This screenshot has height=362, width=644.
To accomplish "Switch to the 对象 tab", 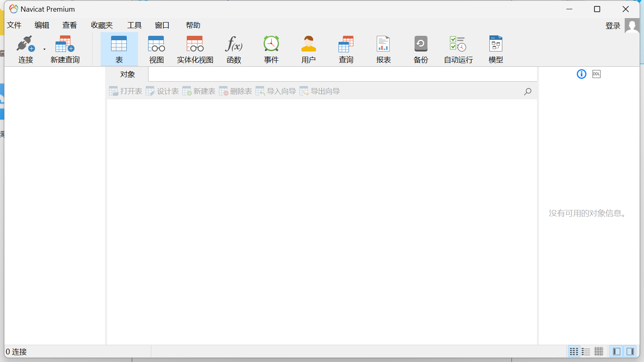I will [128, 74].
